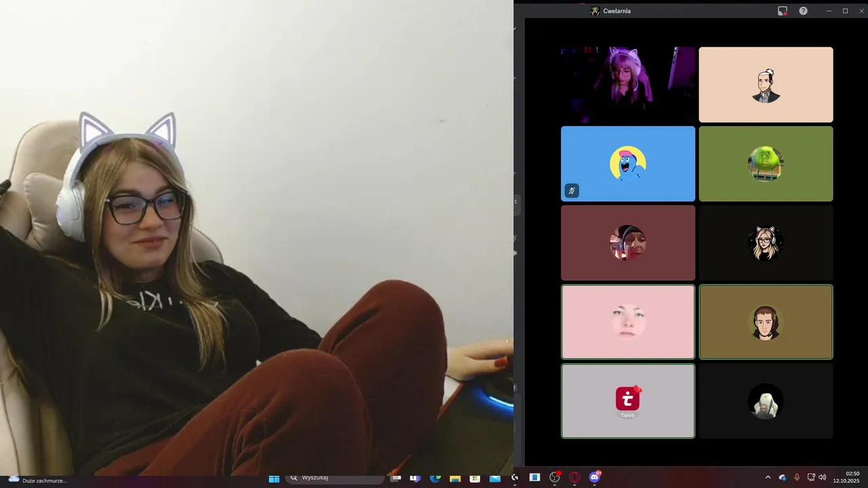Select the white-haired man avatar tile
The height and width of the screenshot is (488, 868).
click(x=766, y=85)
